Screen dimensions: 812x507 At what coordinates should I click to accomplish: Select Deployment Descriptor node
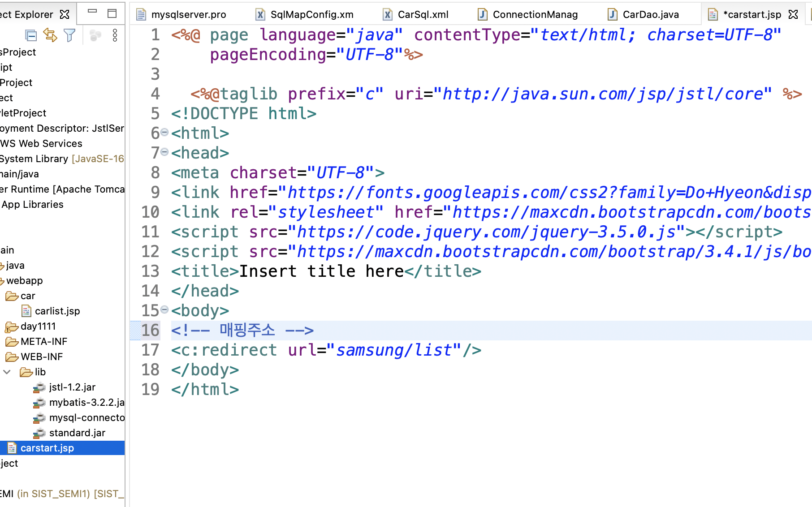(x=62, y=128)
